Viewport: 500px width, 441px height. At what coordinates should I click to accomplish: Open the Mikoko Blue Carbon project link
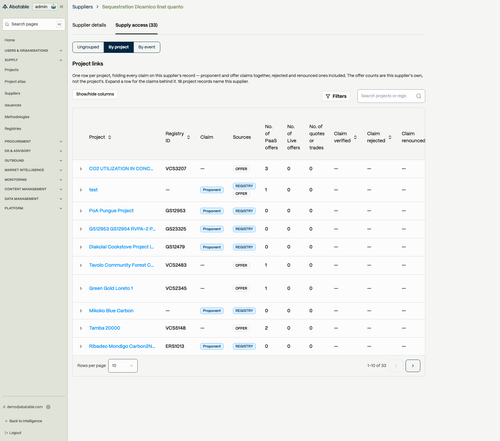(111, 311)
